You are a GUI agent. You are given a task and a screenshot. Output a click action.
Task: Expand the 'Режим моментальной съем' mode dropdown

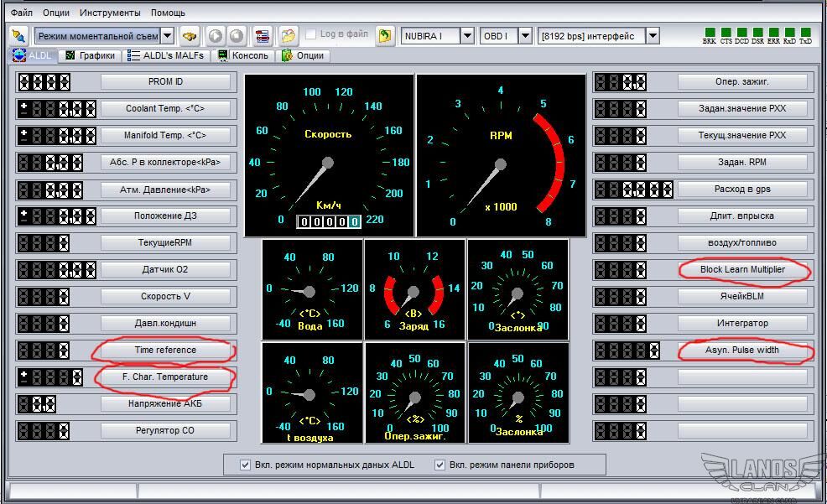167,36
